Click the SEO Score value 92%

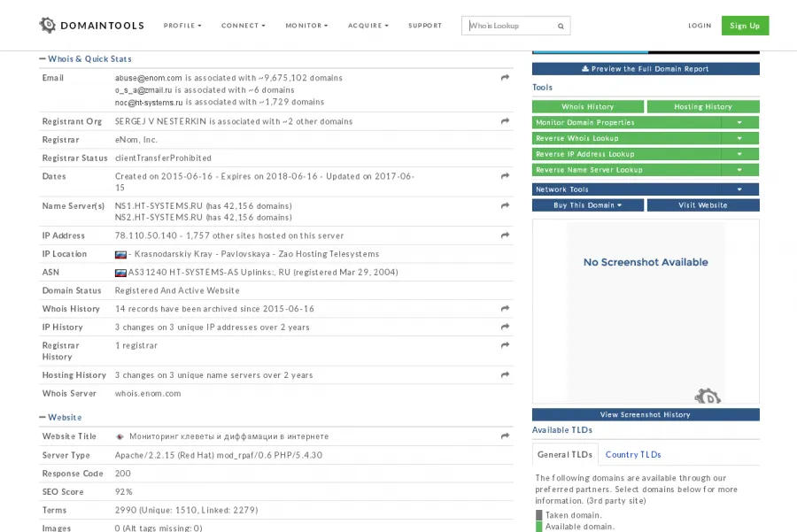123,492
